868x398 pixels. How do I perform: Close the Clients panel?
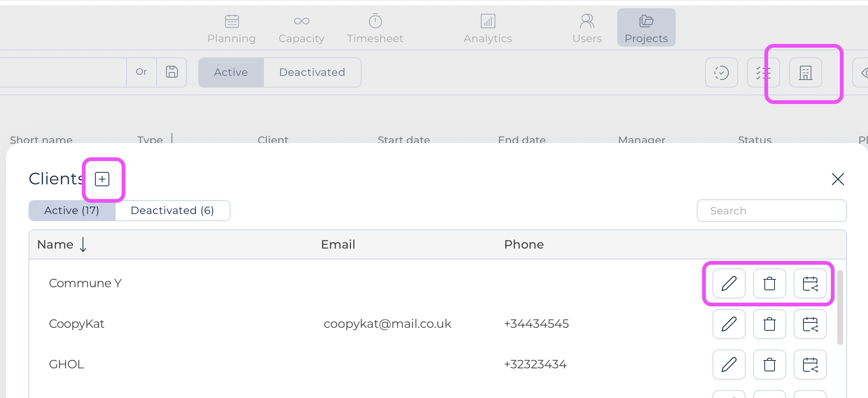(838, 179)
